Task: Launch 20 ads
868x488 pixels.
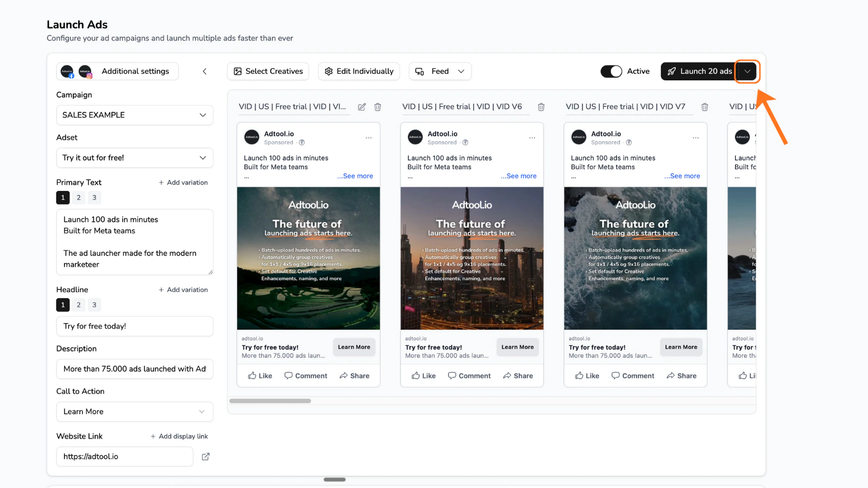Action: click(x=699, y=72)
